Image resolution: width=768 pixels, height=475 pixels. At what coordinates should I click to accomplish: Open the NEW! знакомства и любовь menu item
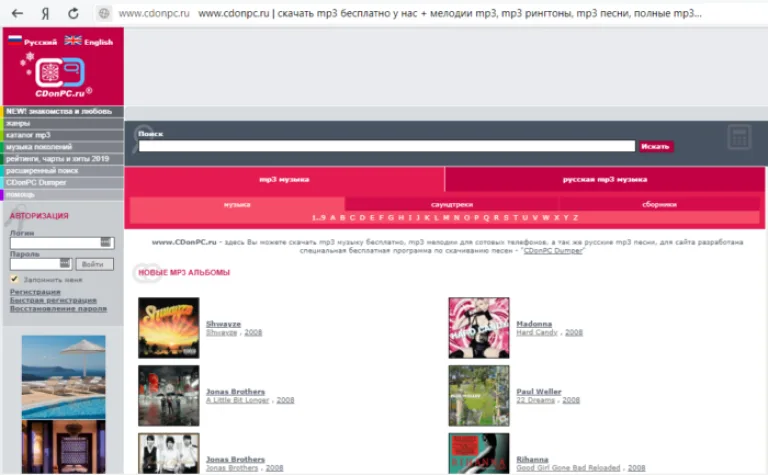click(63, 111)
